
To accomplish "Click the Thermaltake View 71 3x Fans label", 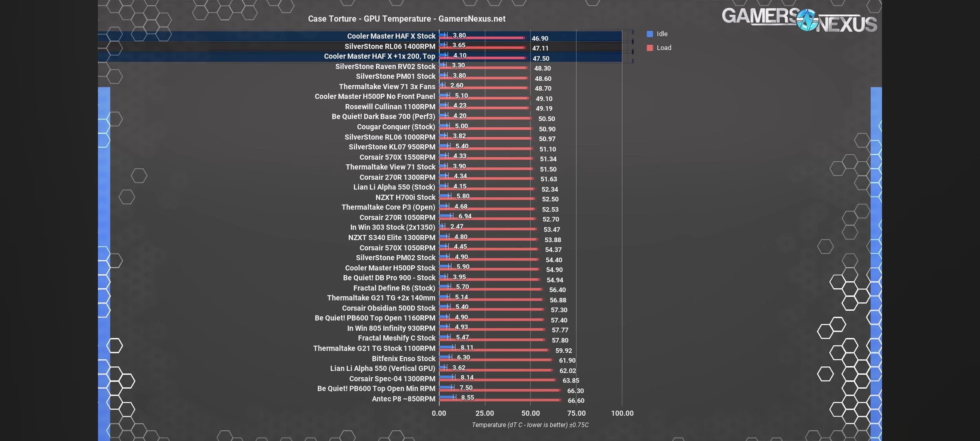I will pyautogui.click(x=387, y=87).
